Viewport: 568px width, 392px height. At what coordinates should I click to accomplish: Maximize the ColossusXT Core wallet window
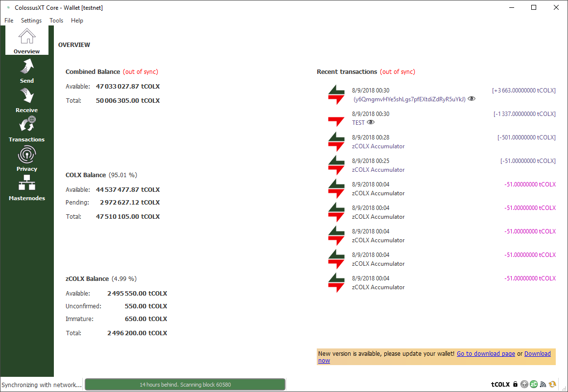534,8
